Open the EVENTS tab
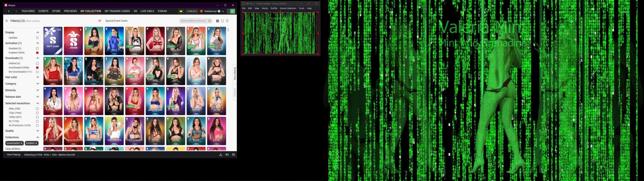This screenshot has height=181, width=644. [43, 11]
